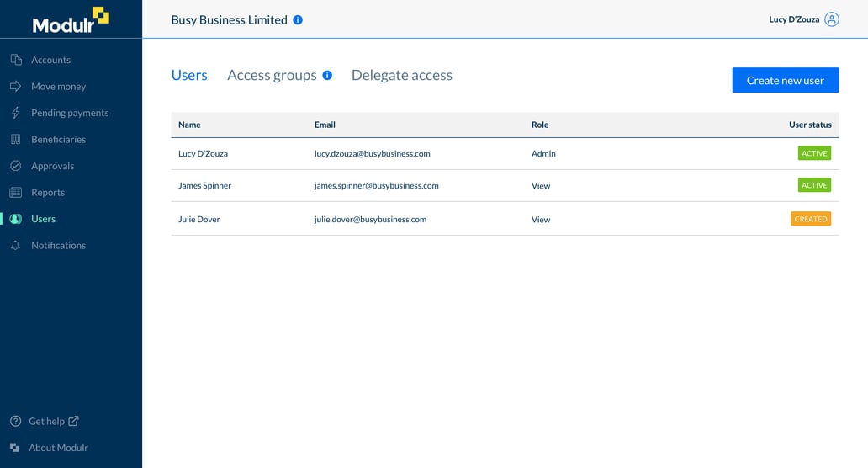Click the Get help question mark icon
Screen dimensions: 868x468
point(15,422)
